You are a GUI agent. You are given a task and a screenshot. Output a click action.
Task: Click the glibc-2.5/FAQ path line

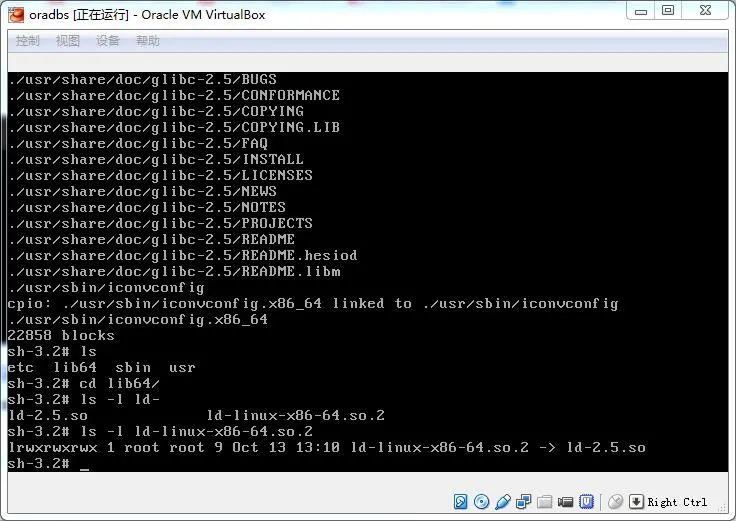click(x=138, y=143)
